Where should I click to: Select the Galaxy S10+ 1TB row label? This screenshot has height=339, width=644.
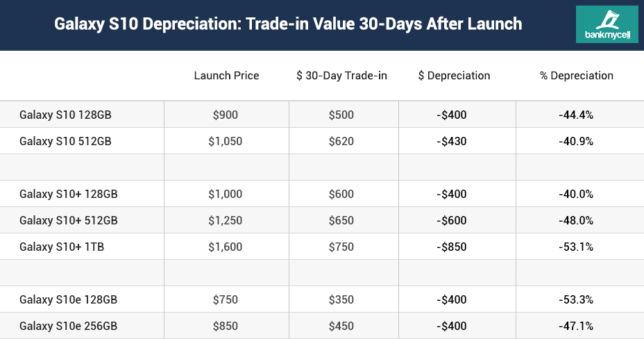[62, 247]
